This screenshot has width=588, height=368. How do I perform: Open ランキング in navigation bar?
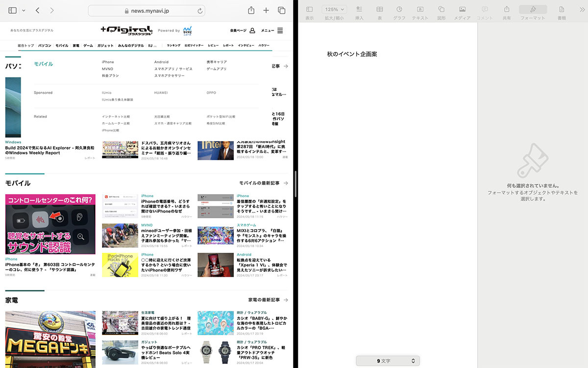[x=173, y=45]
